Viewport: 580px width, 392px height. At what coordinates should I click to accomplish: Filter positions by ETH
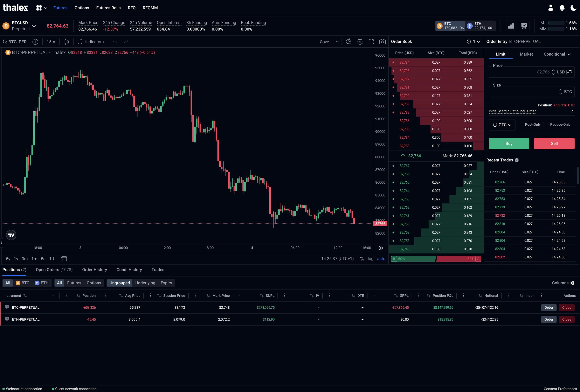click(42, 283)
